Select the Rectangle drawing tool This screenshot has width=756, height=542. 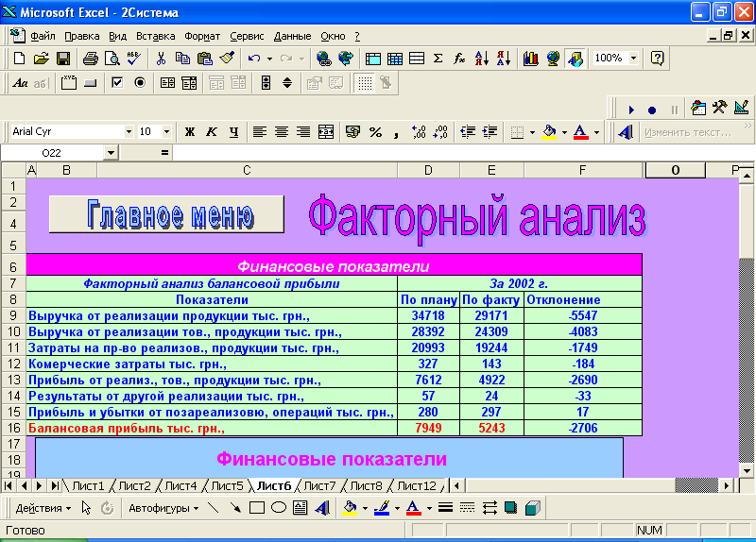256,508
